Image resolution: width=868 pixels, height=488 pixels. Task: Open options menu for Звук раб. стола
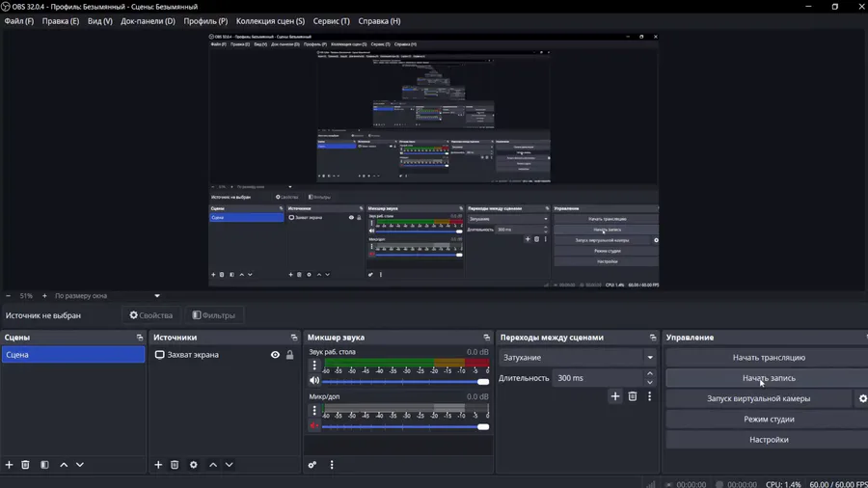click(314, 366)
